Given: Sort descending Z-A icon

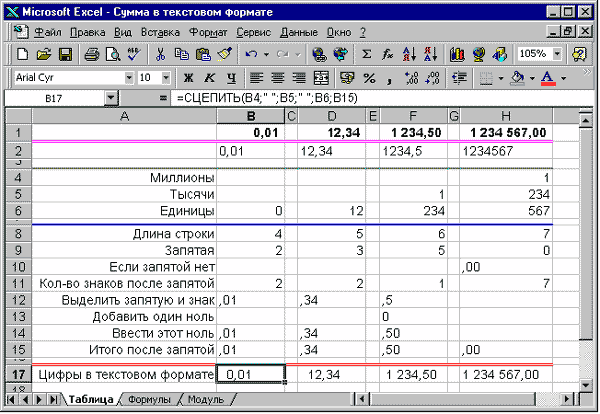Looking at the screenshot, I should pyautogui.click(x=430, y=54).
